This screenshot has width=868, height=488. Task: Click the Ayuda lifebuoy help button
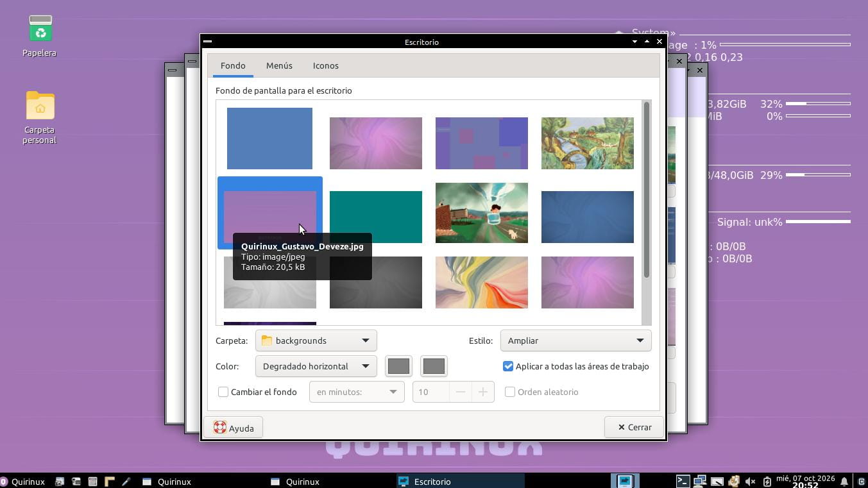234,428
